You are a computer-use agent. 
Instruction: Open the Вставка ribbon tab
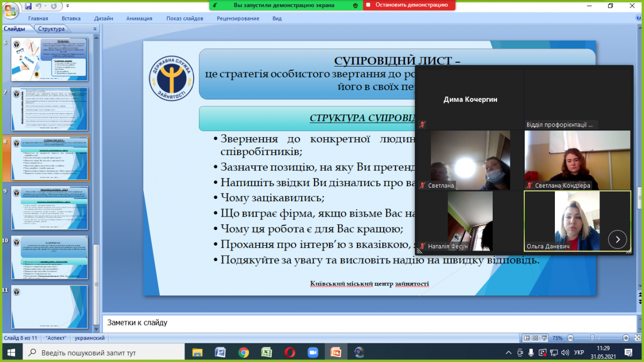click(71, 18)
